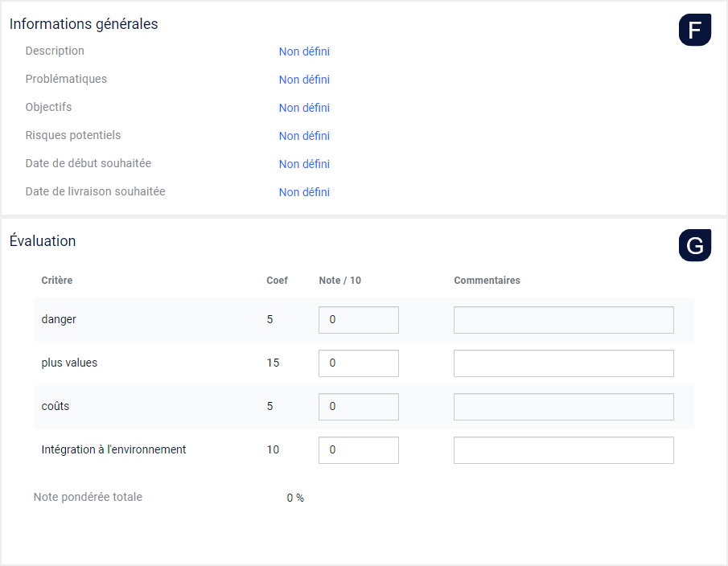Click the coûts comments text box
This screenshot has height=566, width=728.
point(564,406)
